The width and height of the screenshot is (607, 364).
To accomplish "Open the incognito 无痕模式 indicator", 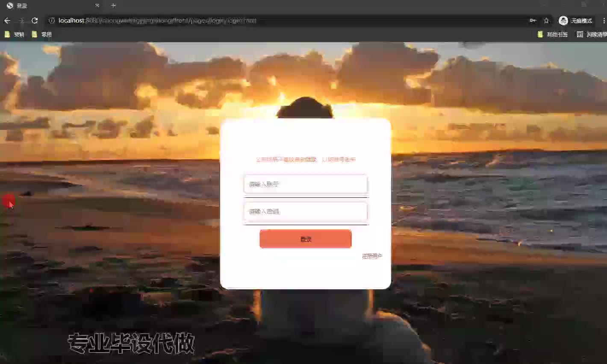I will (x=575, y=21).
